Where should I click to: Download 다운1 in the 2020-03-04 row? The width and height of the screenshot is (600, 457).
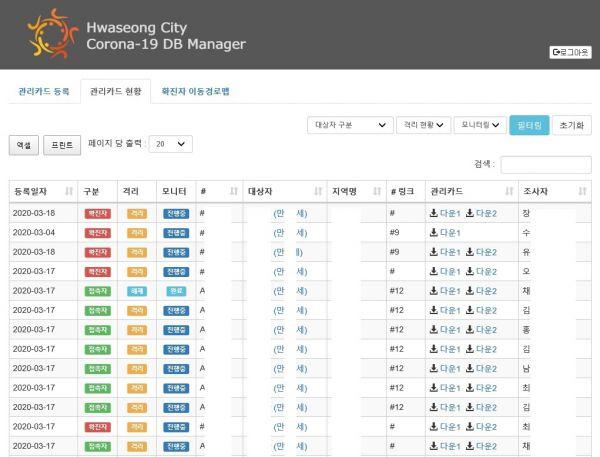(x=445, y=232)
